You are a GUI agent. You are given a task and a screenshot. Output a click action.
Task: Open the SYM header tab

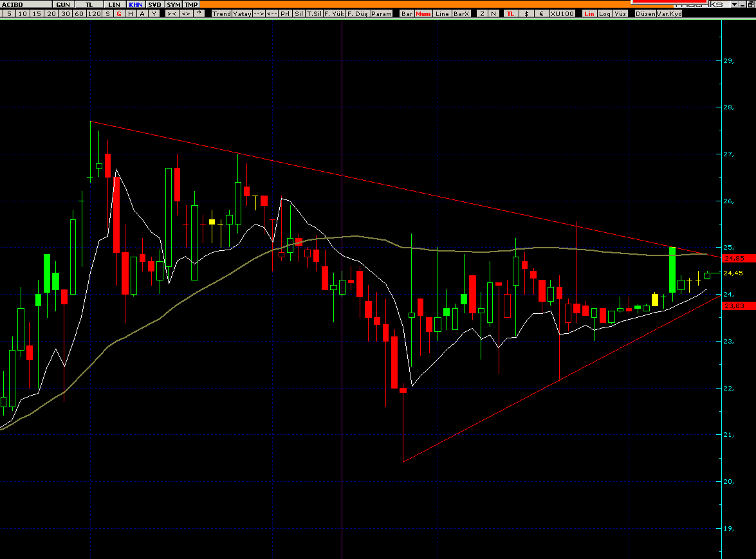tap(174, 5)
